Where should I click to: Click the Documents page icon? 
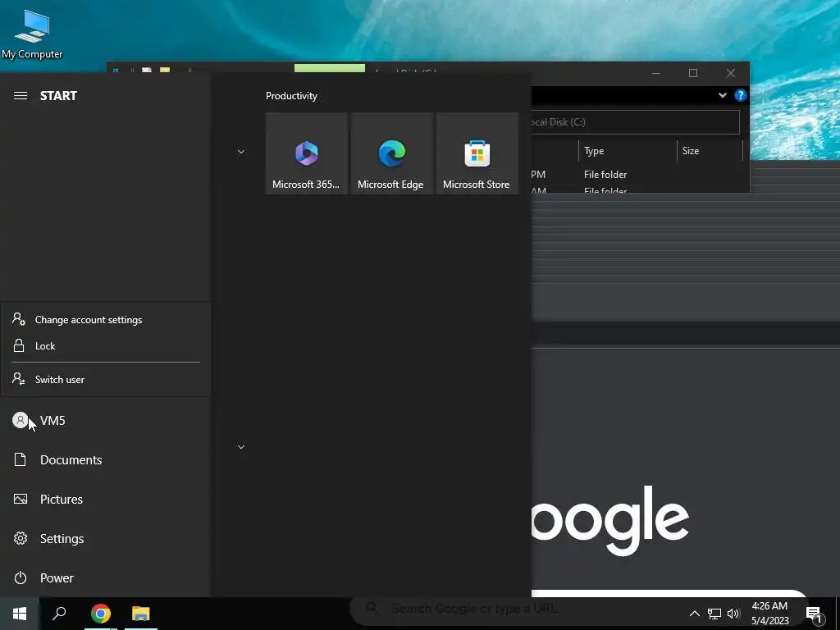[20, 459]
